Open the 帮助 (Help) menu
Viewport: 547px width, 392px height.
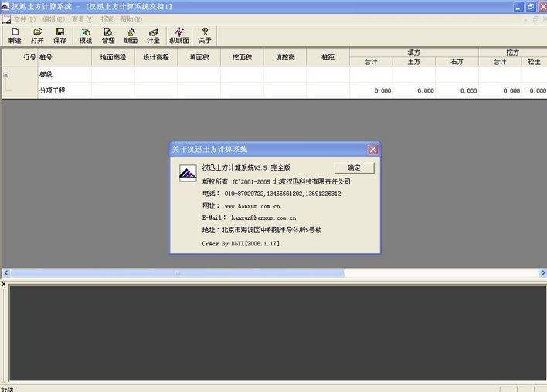click(x=131, y=19)
